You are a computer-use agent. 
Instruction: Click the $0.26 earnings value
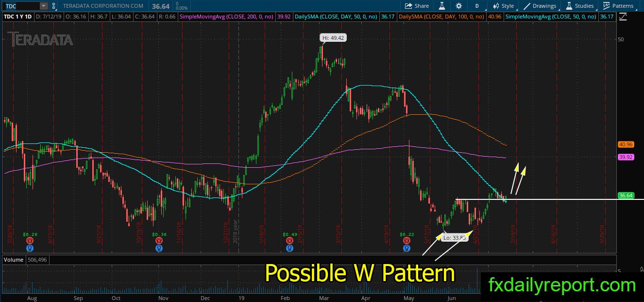[x=30, y=234]
